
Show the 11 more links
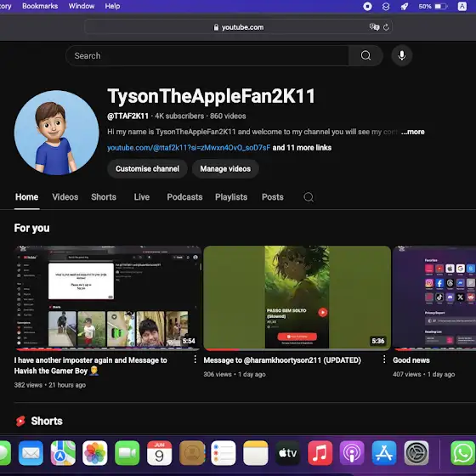302,148
